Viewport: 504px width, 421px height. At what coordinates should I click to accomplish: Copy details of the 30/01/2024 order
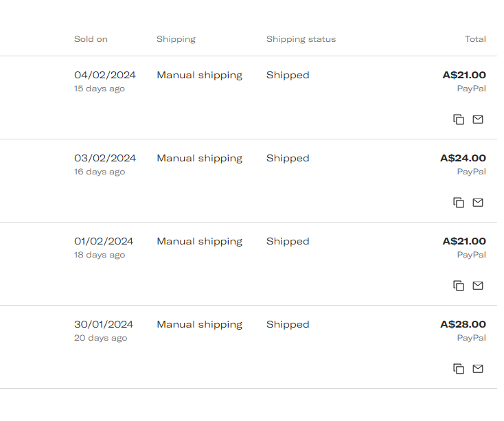coord(459,369)
